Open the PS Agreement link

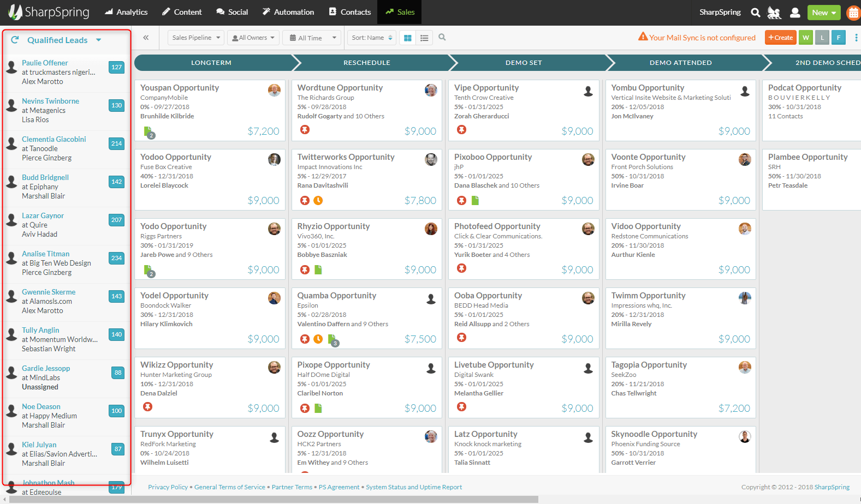tap(339, 487)
